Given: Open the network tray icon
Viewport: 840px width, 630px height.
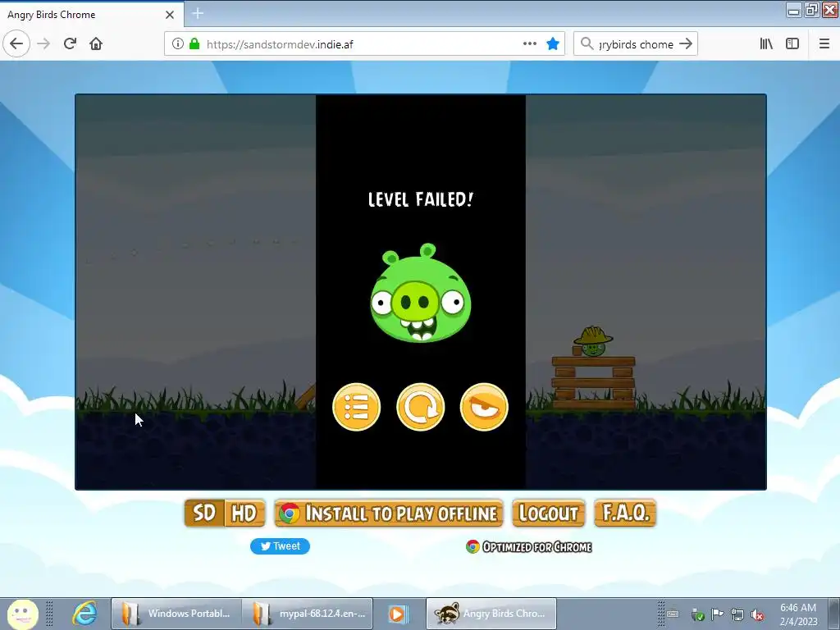Looking at the screenshot, I should [737, 614].
